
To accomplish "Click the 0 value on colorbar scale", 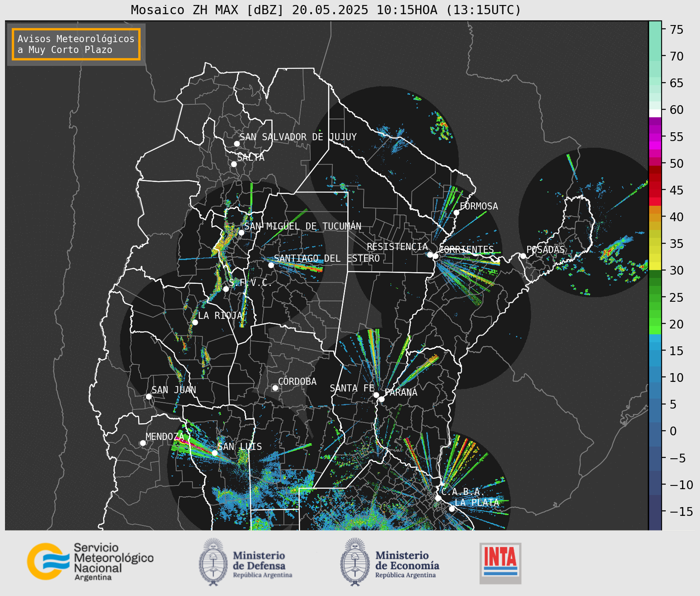I will click(x=673, y=431).
